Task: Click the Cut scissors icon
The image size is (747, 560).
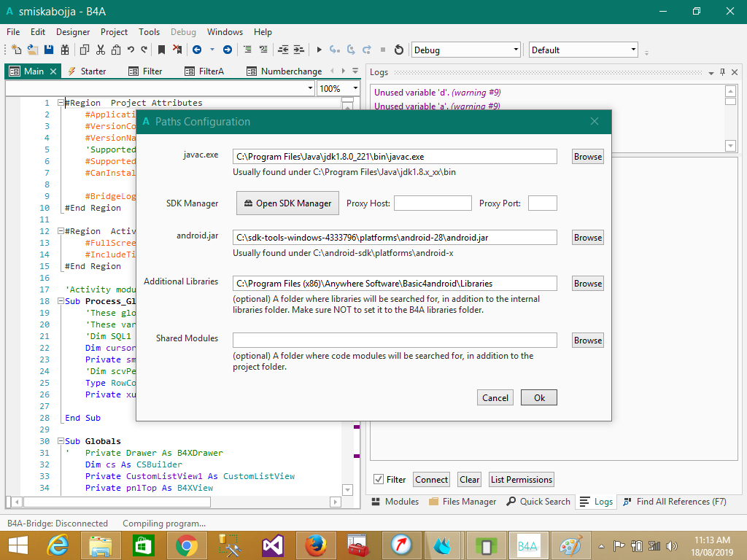Action: tap(100, 50)
